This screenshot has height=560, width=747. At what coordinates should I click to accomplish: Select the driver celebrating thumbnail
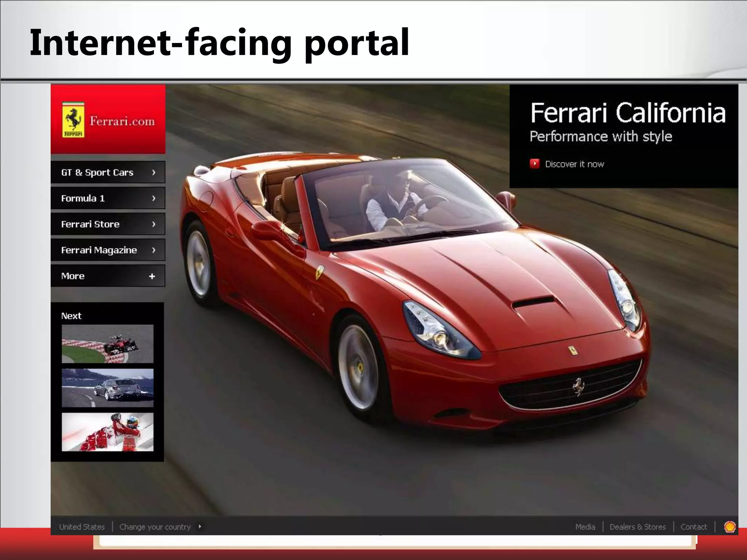[x=108, y=432]
